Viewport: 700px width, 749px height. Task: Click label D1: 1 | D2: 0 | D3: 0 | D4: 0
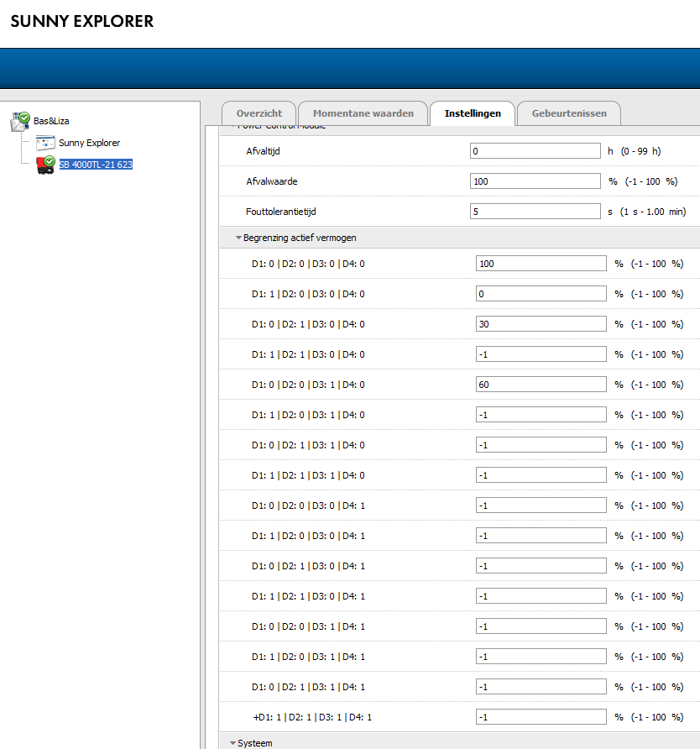tap(308, 294)
